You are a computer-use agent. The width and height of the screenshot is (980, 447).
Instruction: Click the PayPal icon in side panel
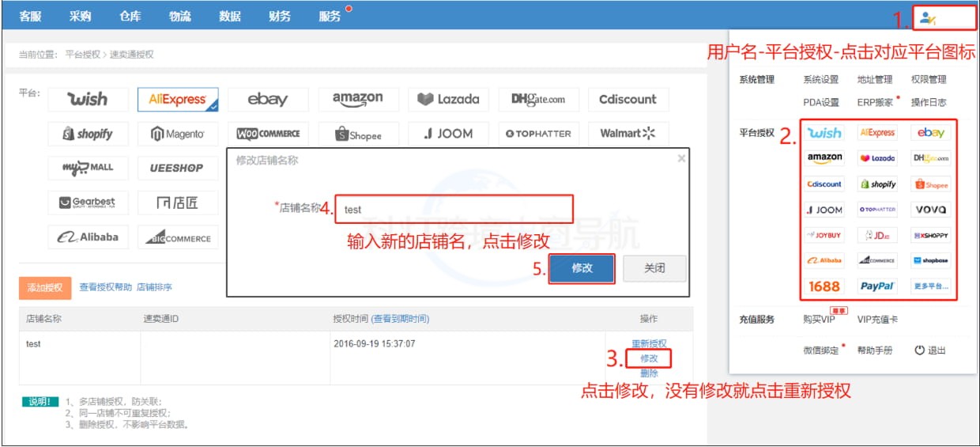(x=877, y=286)
